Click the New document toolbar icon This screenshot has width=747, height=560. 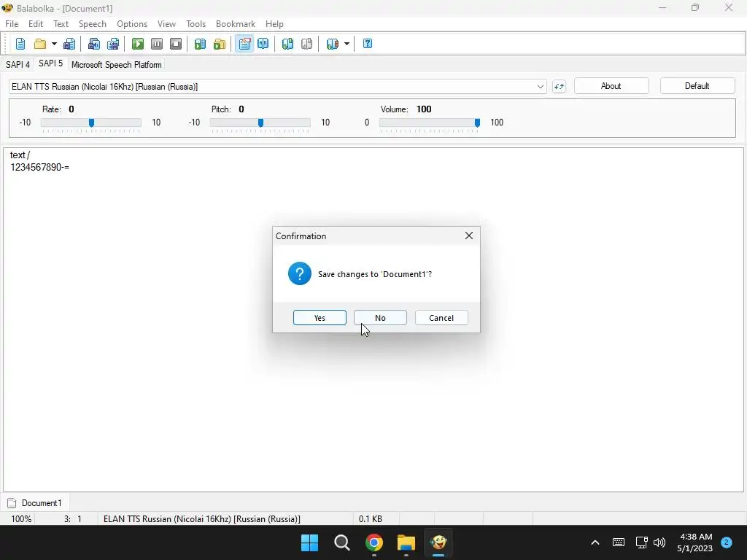tap(20, 44)
